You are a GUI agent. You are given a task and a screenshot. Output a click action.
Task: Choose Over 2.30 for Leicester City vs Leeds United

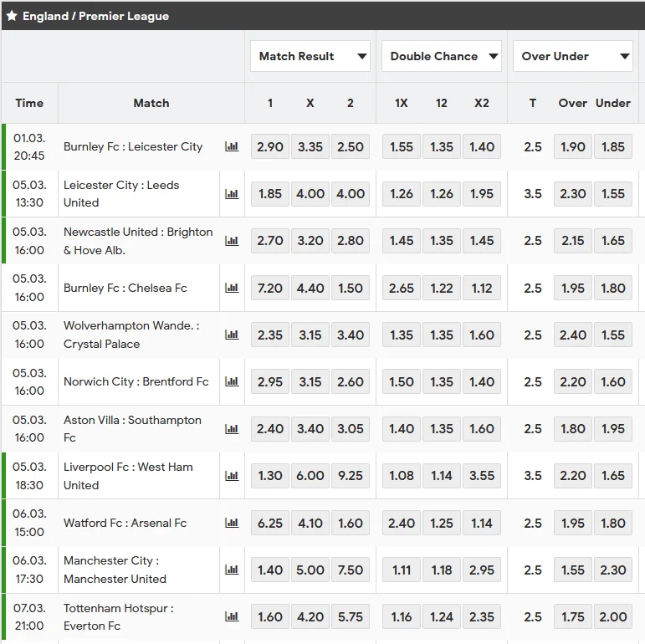pos(572,194)
